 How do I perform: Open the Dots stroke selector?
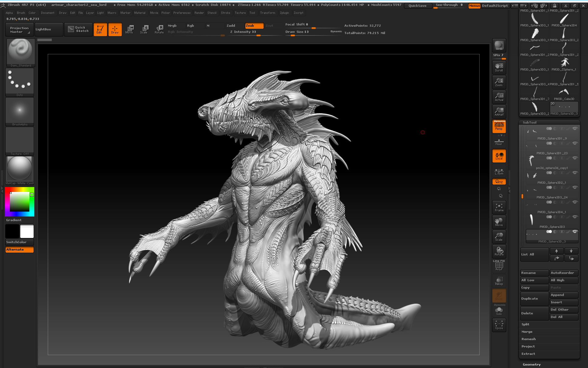point(20,82)
